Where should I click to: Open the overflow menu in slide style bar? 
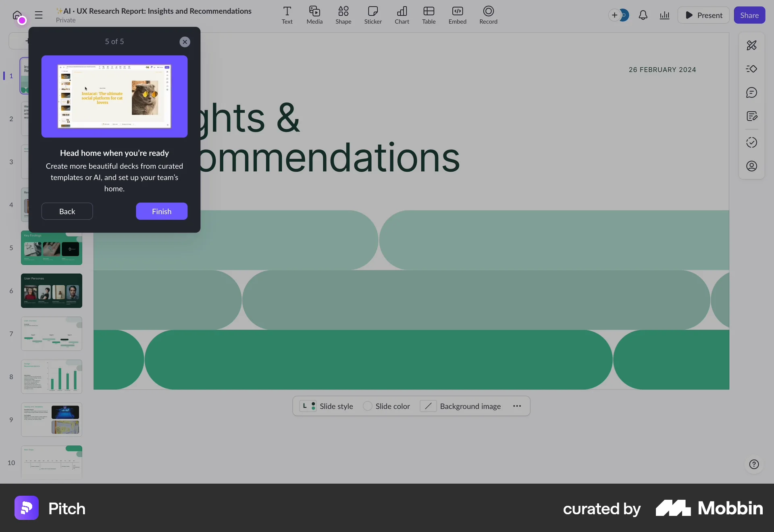[x=517, y=406]
